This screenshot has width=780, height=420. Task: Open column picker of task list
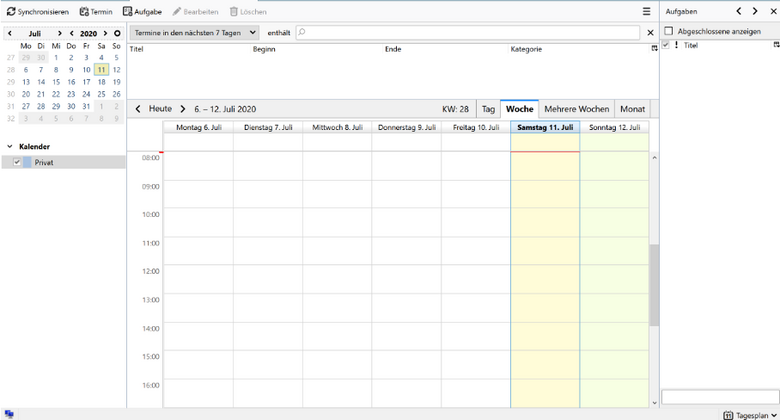point(776,45)
